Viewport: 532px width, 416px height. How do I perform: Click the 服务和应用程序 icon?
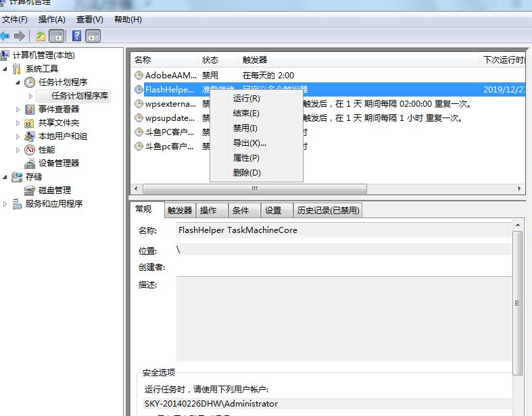[17, 204]
